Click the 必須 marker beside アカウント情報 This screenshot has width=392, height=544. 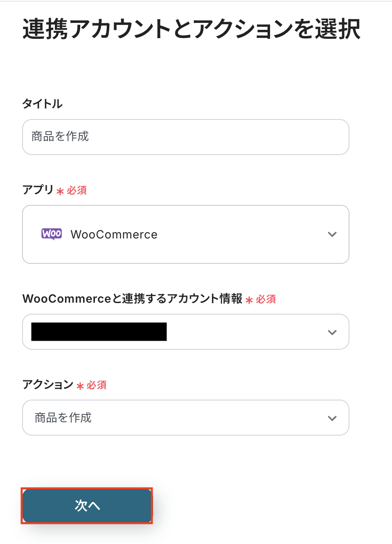[x=266, y=299]
